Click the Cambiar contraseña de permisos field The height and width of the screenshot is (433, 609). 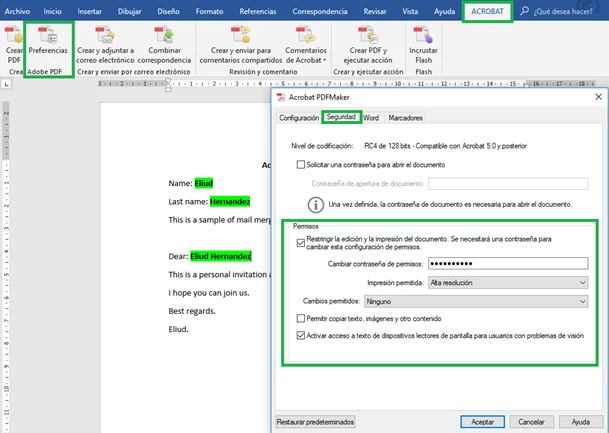(508, 263)
